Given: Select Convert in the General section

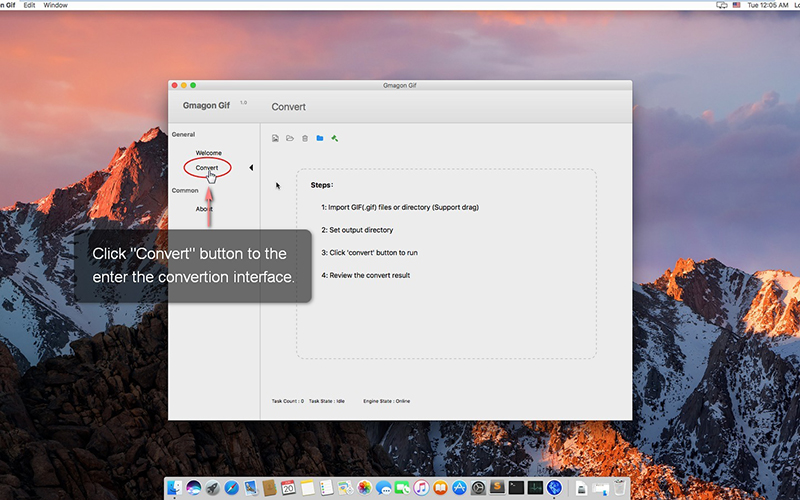Looking at the screenshot, I should pyautogui.click(x=207, y=167).
